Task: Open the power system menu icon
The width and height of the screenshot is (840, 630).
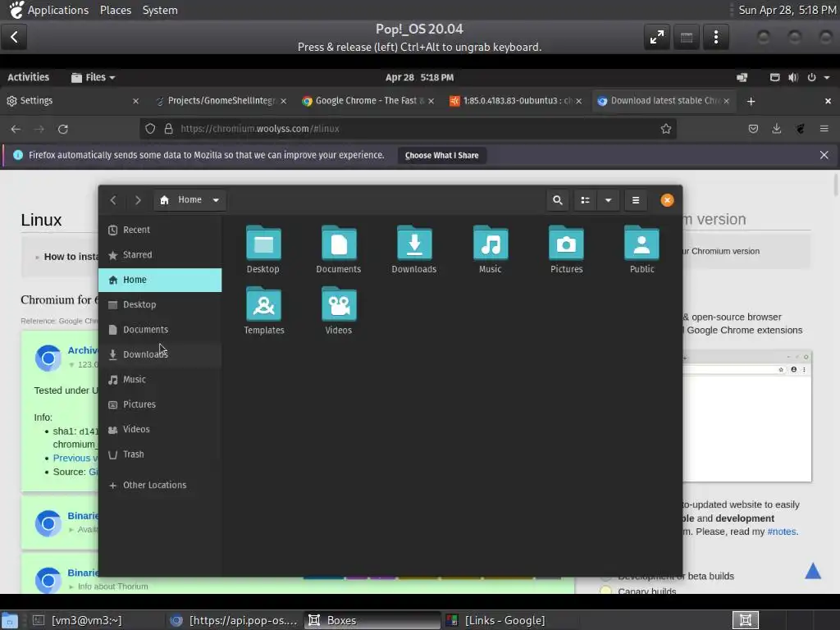Action: (x=811, y=78)
